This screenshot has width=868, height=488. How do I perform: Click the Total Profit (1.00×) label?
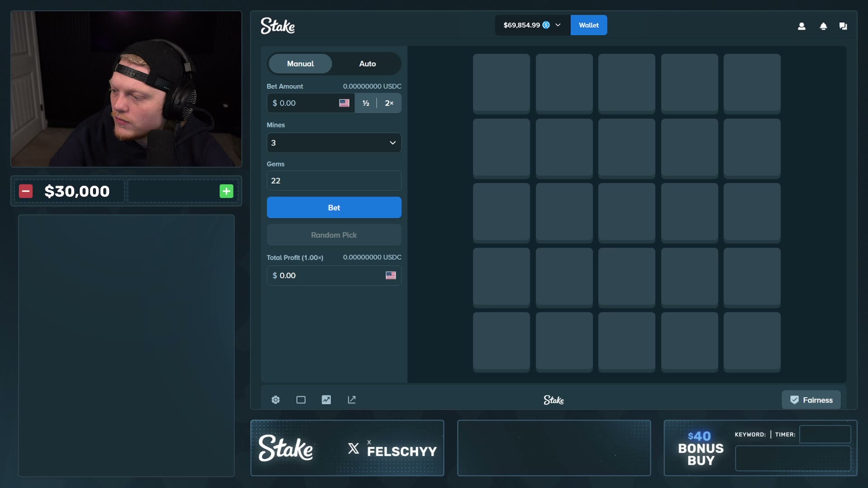[x=295, y=258]
